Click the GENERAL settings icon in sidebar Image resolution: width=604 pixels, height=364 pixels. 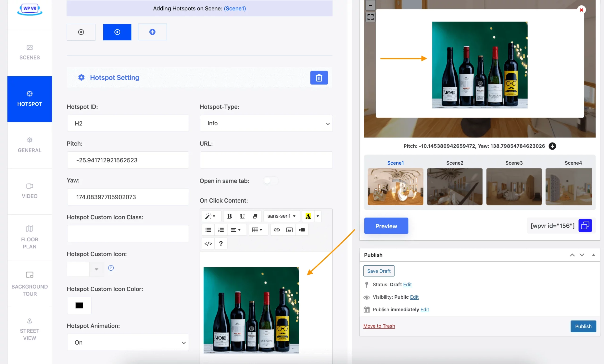click(29, 140)
